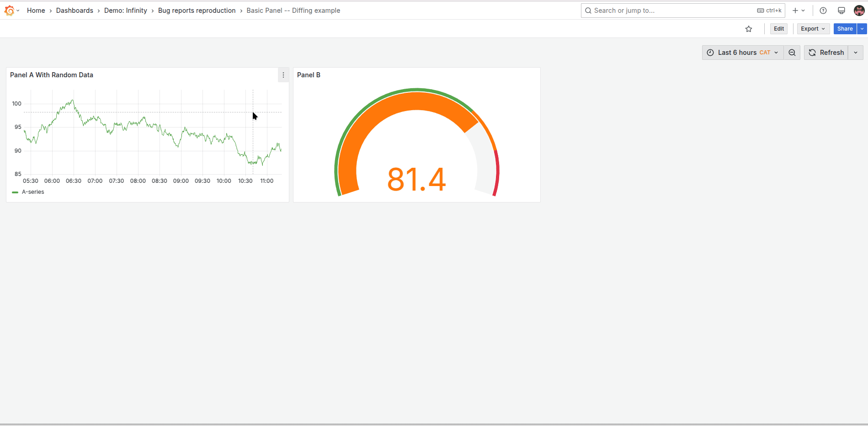The width and height of the screenshot is (868, 426).
Task: Click the help question mark icon
Action: click(823, 11)
